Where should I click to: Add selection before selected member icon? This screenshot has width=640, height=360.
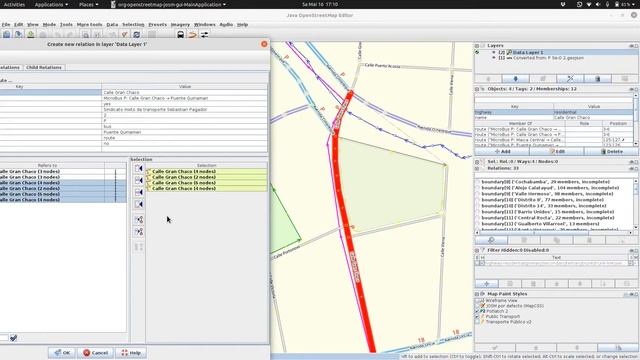[139, 180]
